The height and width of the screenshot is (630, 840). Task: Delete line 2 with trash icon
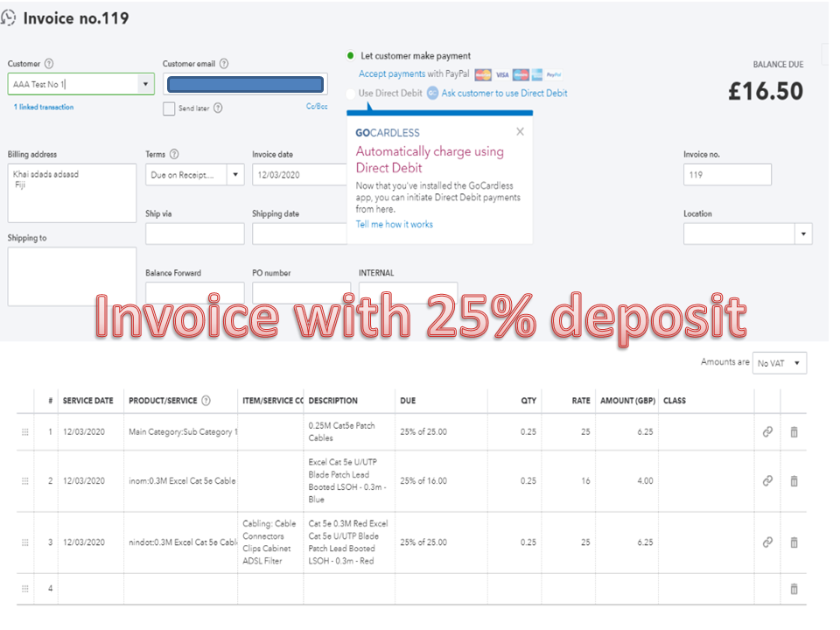794,481
